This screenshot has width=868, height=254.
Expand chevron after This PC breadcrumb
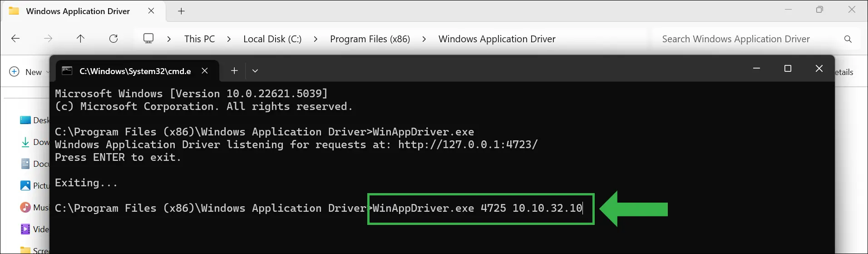(229, 39)
